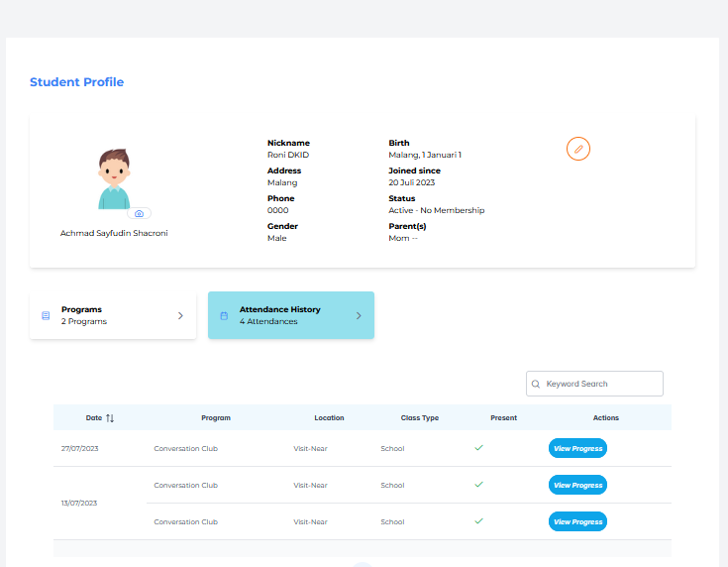Click the camera icon to change photo

point(139,214)
